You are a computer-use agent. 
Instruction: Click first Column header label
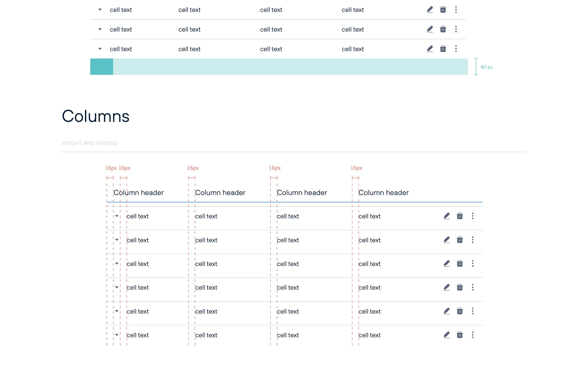139,193
